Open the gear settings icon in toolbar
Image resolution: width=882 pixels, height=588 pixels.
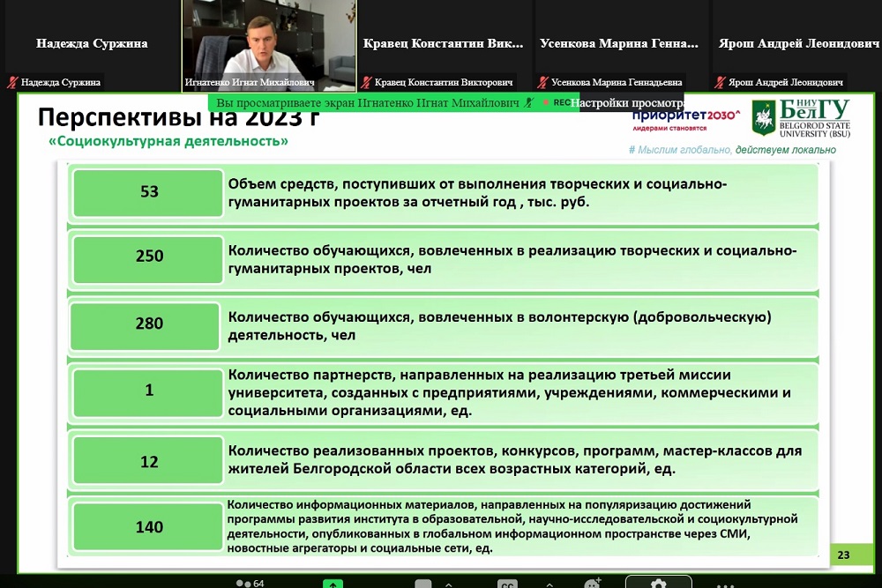point(658,583)
